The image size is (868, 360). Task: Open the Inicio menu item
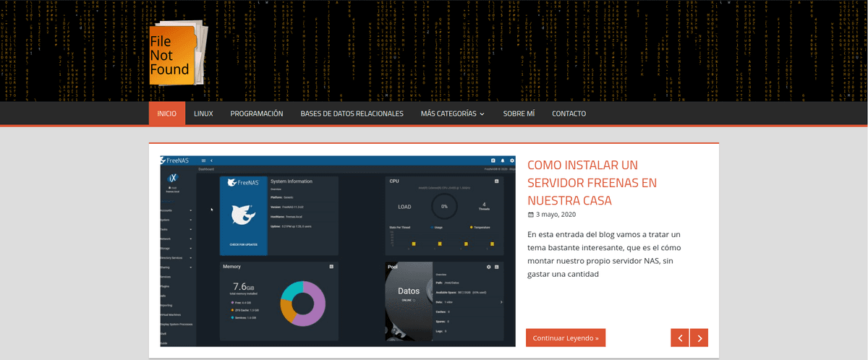166,113
